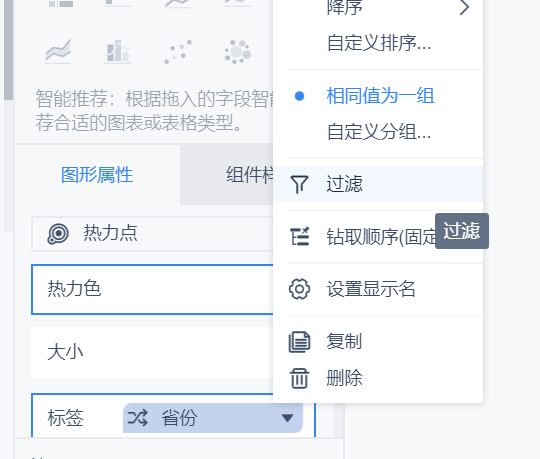Select the 相同值为一组 radio option
This screenshot has width=540, height=459.
(379, 96)
